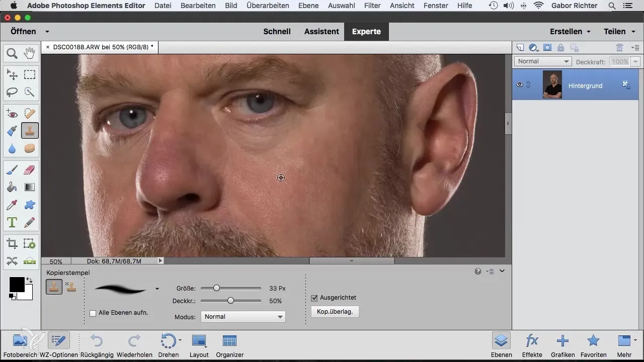Click the Kop.überlag. button
The width and height of the screenshot is (644, 362).
click(335, 312)
